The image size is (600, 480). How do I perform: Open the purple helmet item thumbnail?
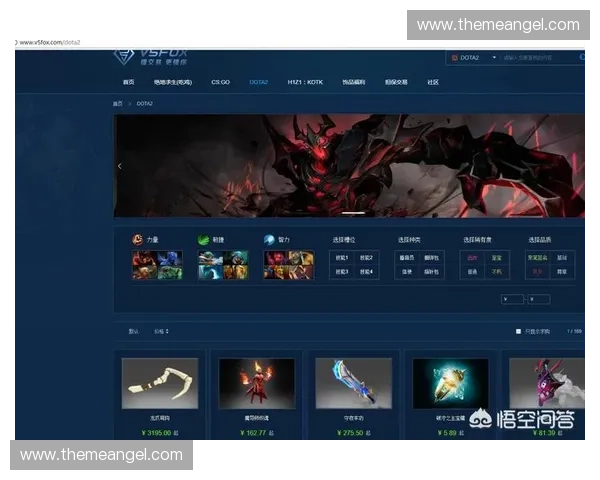point(547,383)
